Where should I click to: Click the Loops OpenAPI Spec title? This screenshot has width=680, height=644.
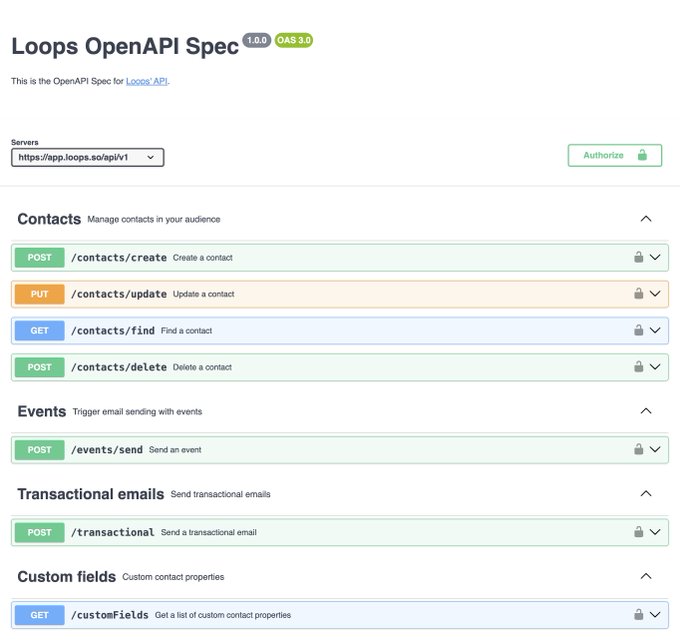coord(125,46)
